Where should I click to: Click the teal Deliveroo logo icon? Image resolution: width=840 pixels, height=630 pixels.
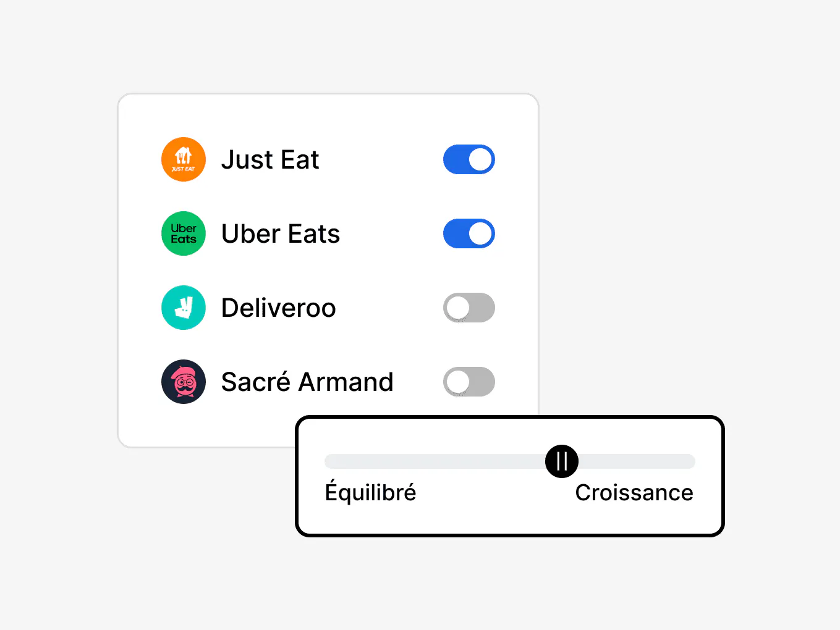(184, 308)
